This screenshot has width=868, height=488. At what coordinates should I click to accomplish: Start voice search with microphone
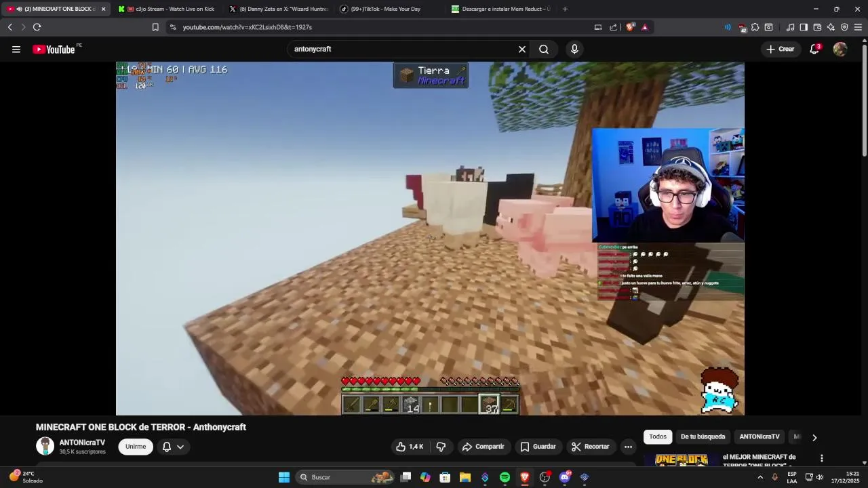574,49
